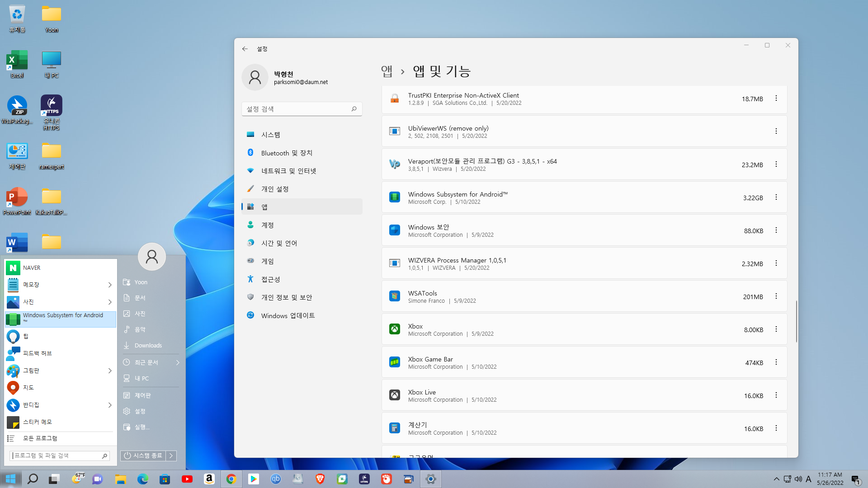
Task: Click the Windows 보안 shield icon
Action: pyautogui.click(x=395, y=230)
